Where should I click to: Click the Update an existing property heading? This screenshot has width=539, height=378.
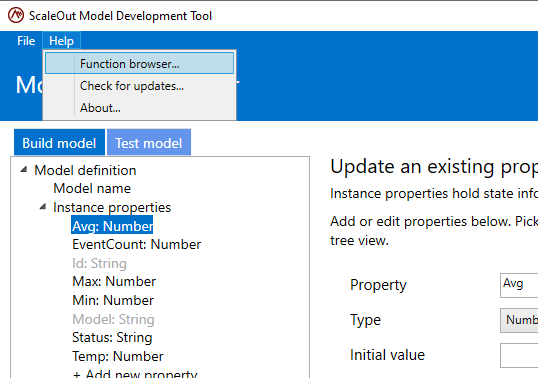(434, 167)
